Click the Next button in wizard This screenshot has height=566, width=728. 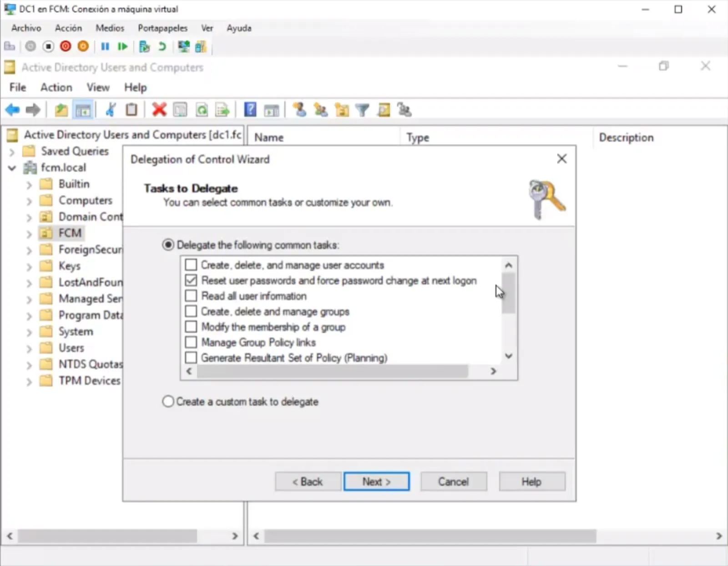tap(376, 482)
